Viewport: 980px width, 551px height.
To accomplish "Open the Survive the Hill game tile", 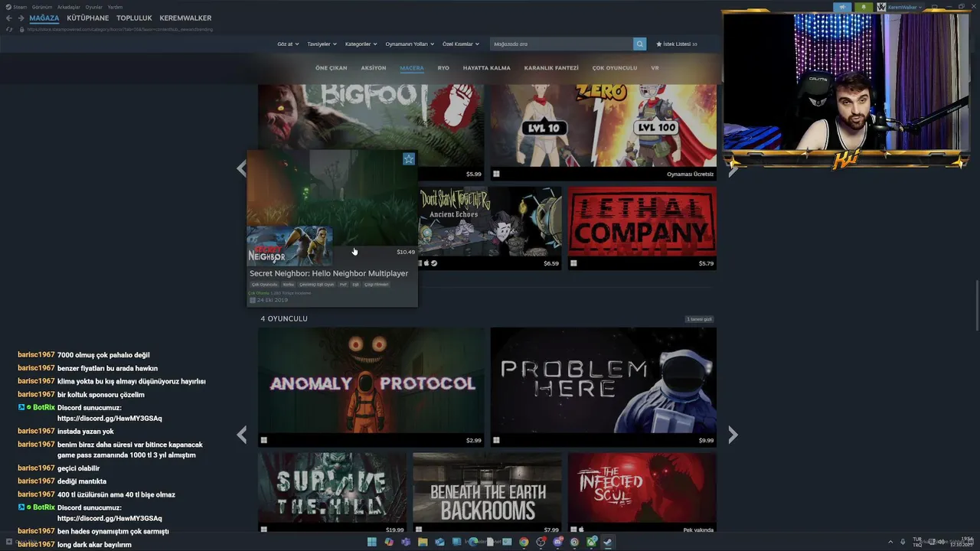I will tap(332, 494).
